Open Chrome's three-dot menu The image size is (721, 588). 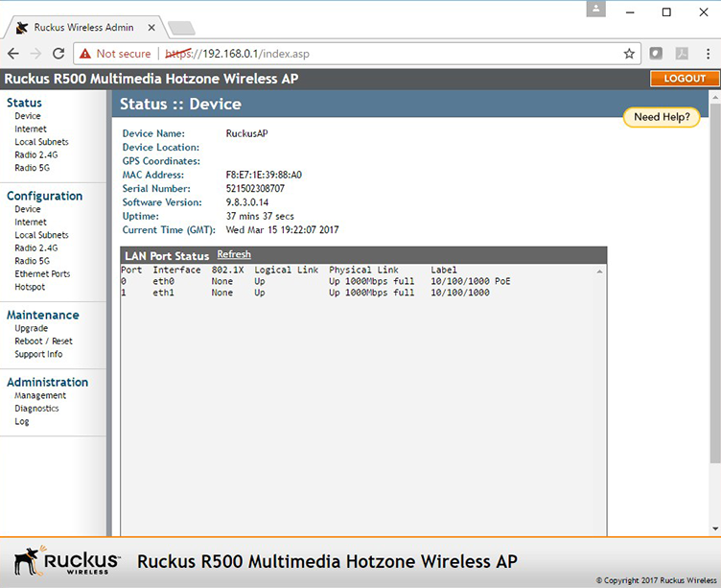click(707, 54)
